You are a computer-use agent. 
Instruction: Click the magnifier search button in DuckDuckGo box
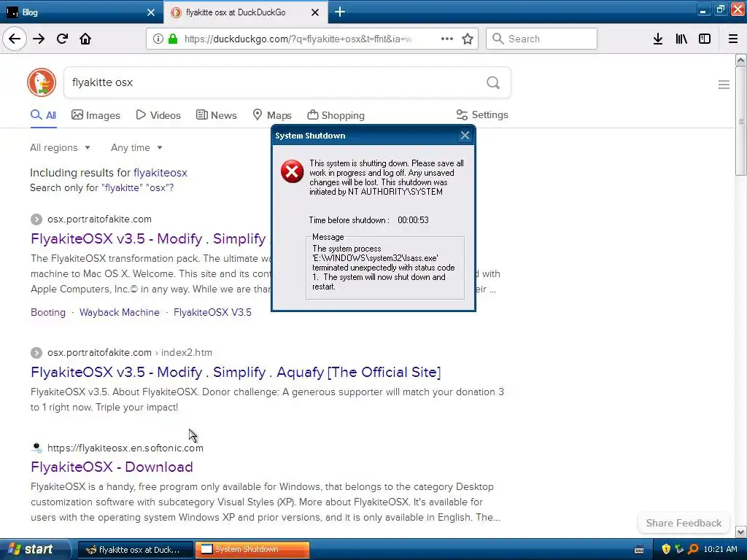tap(493, 82)
